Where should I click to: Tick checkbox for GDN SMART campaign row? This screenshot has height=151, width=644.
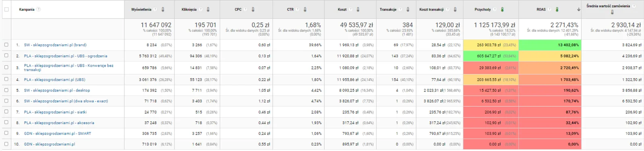[6, 133]
